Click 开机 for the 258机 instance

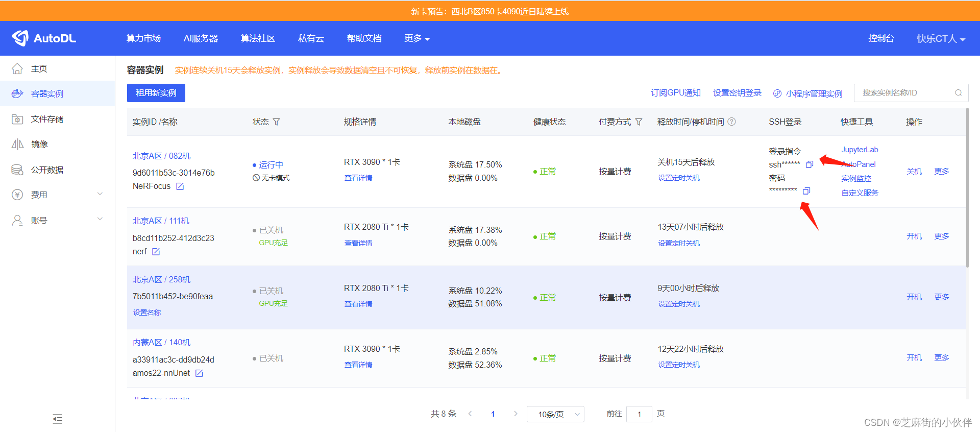pos(914,297)
